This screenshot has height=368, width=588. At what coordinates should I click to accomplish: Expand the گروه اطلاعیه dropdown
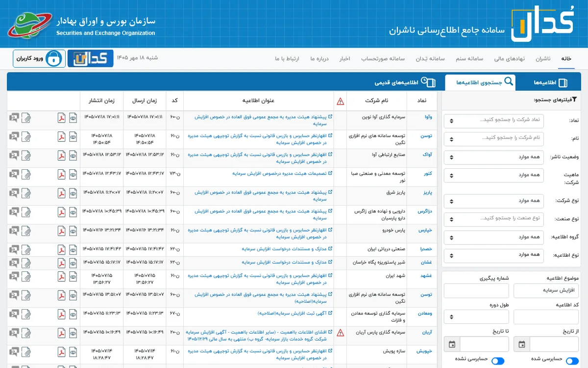pyautogui.click(x=494, y=237)
